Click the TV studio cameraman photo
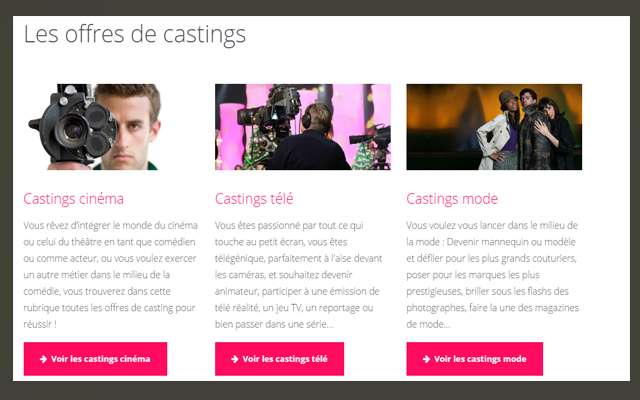 303,127
